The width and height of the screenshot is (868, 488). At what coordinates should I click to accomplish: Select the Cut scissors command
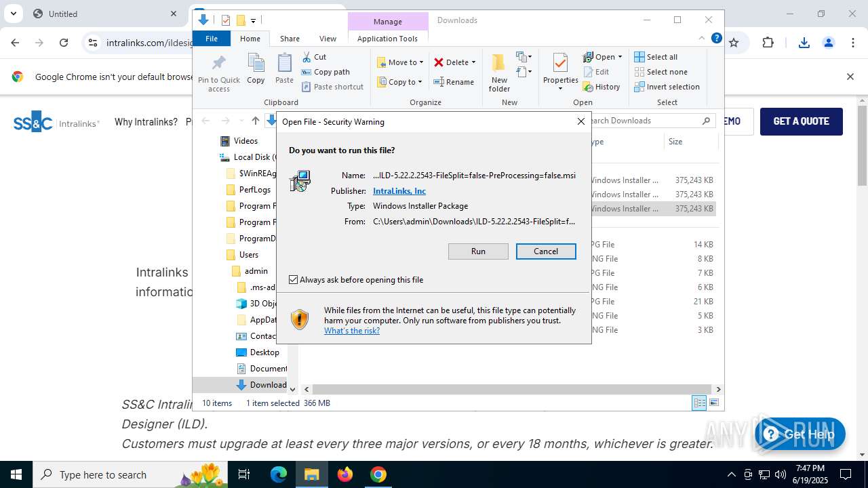314,57
